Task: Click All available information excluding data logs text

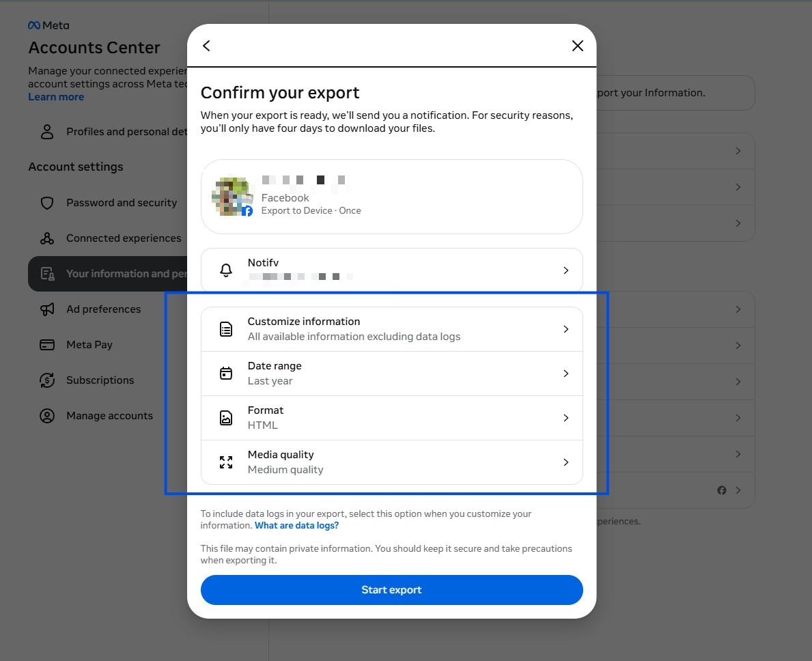Action: tap(354, 337)
